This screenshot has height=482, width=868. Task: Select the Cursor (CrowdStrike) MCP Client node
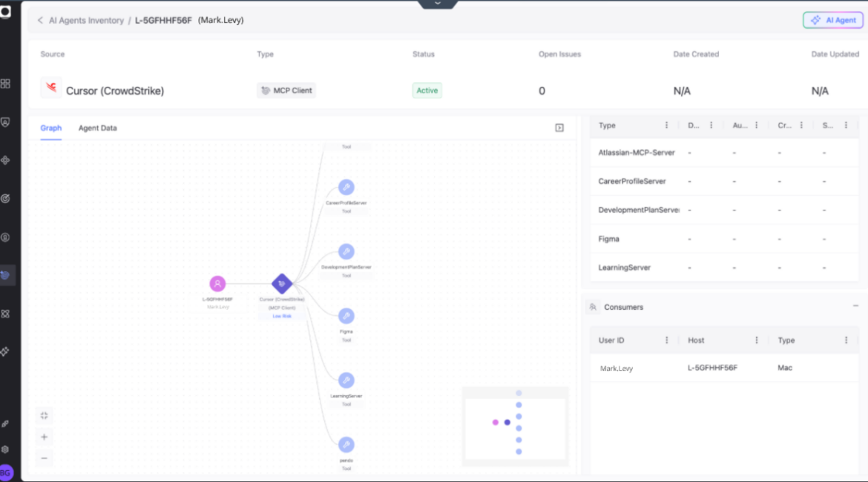coord(281,283)
